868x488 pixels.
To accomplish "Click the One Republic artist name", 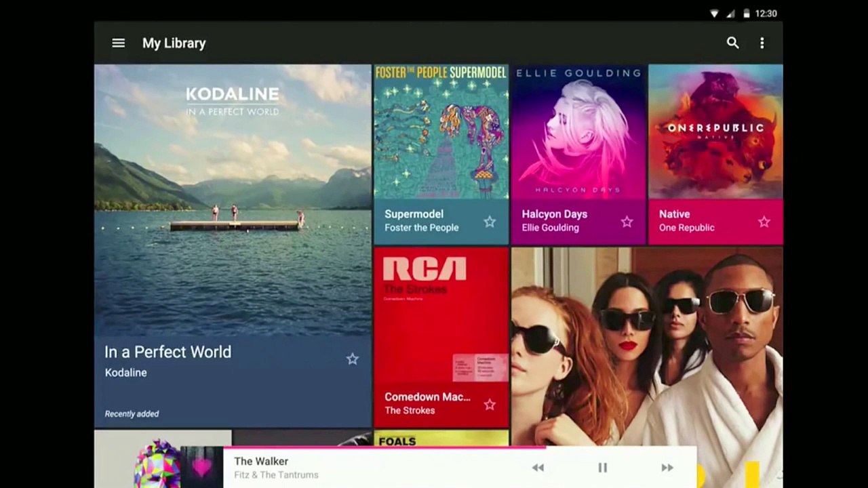I will pos(686,228).
